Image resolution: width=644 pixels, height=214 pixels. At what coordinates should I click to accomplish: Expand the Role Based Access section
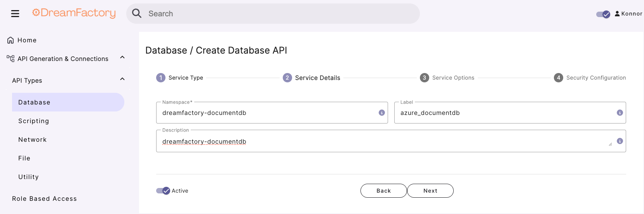[x=44, y=198]
